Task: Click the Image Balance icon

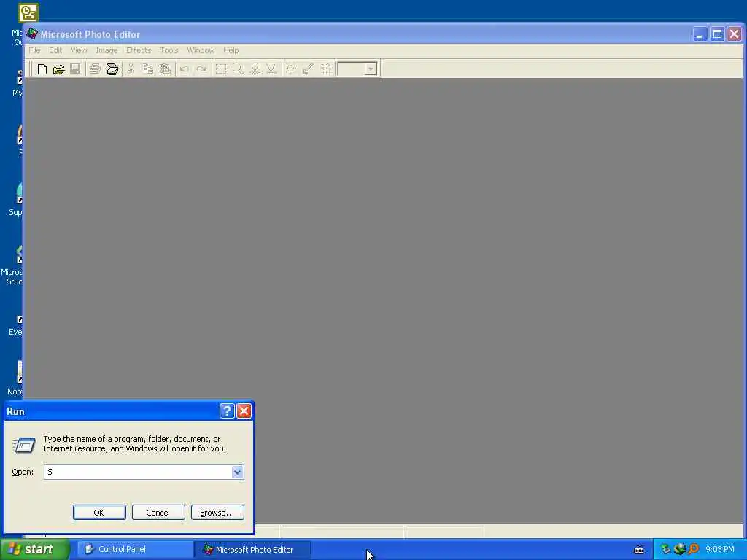Action: point(290,69)
